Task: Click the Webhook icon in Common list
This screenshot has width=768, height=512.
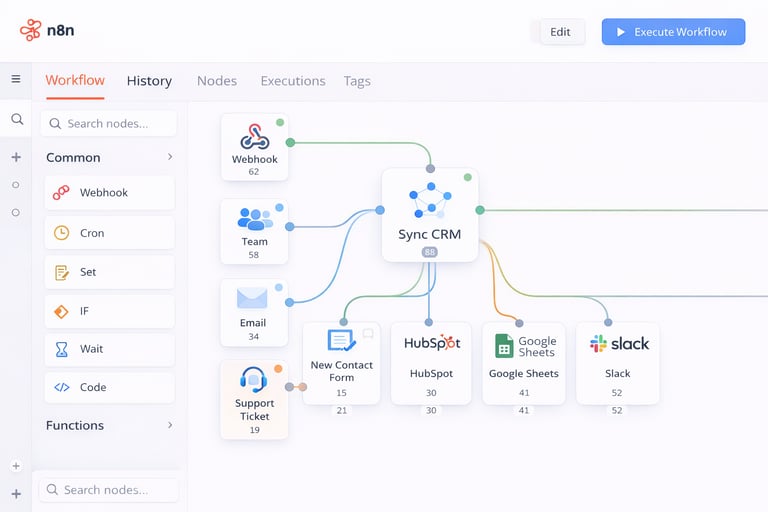Action: (x=61, y=193)
